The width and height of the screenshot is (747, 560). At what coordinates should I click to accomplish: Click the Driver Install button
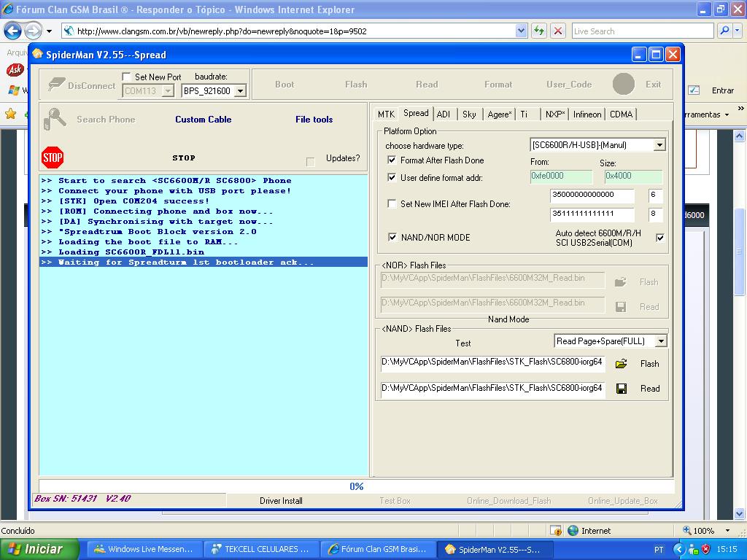pos(281,501)
